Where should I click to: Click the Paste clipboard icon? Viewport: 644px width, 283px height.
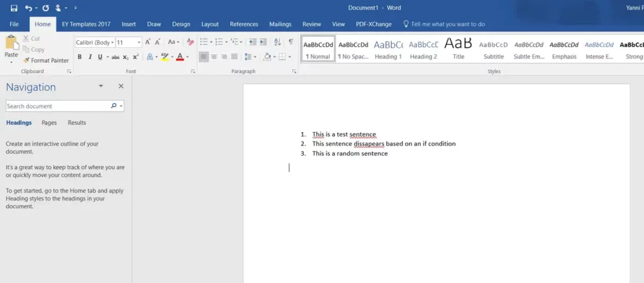(11, 43)
